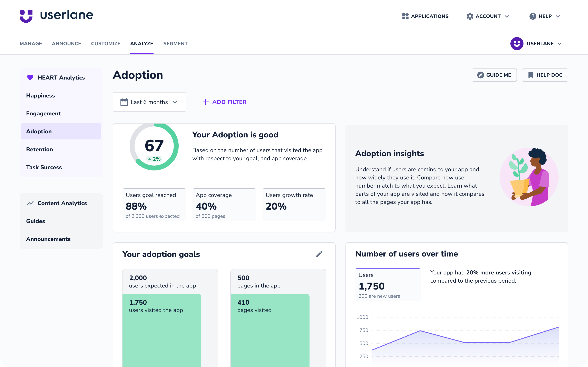Click the Content Analytics trend icon
The width and height of the screenshot is (588, 367).
[30, 203]
